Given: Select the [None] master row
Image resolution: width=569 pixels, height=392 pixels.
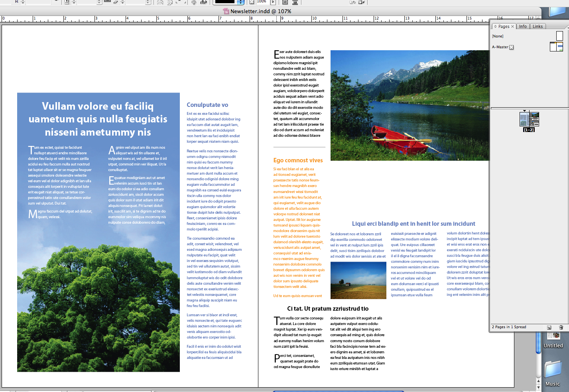Looking at the screenshot, I should click(527, 36).
